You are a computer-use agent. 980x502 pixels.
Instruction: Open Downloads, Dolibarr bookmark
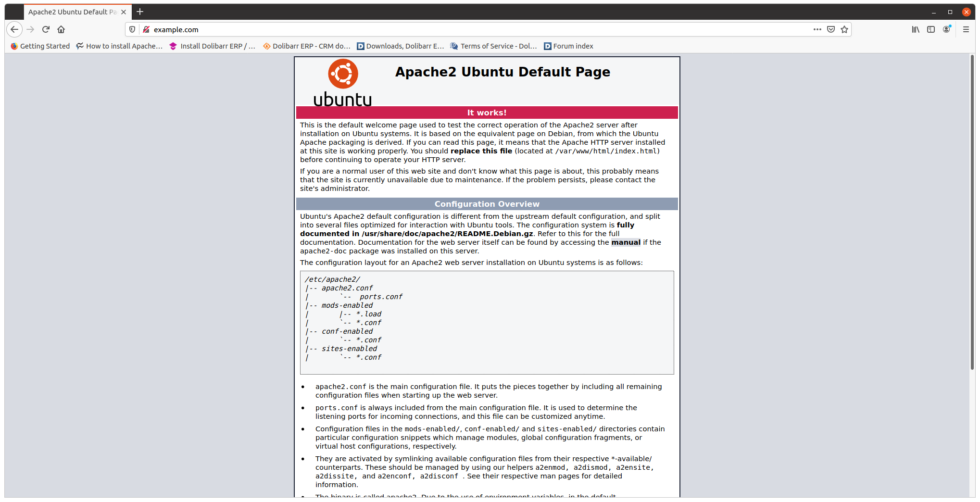click(401, 46)
